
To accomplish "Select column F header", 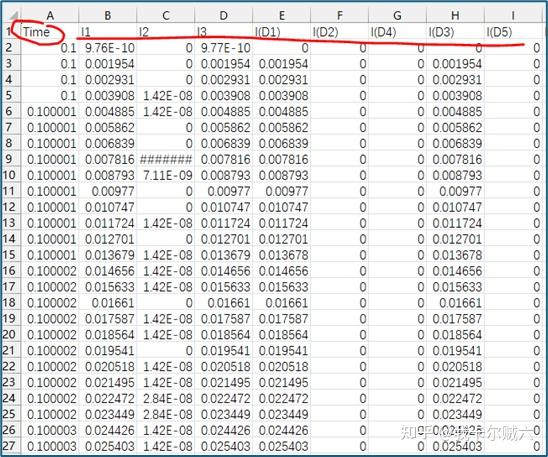I will 339,16.
